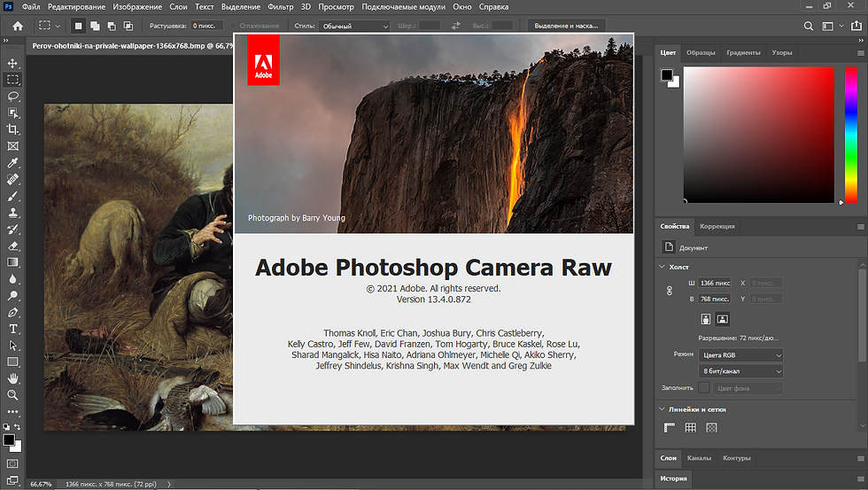
Task: Click the Home icon in options bar
Action: click(18, 26)
